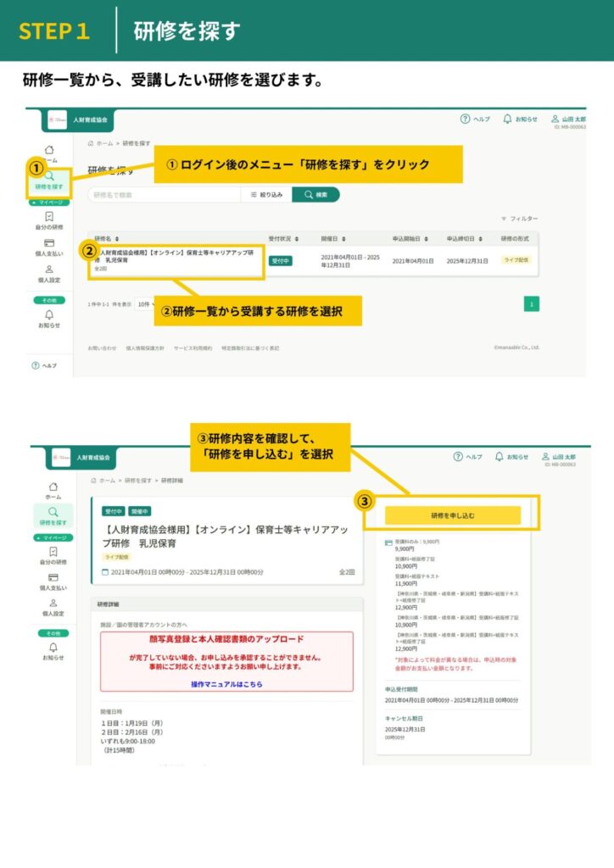The image size is (614, 868).
Task: Click the ホーム icon in course detail sidebar
Action: tap(53, 491)
